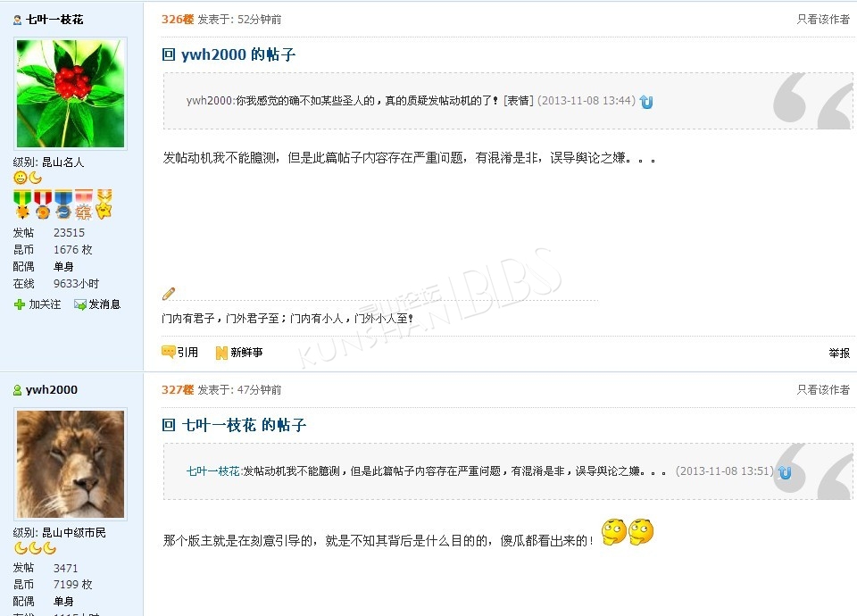This screenshot has width=857, height=616.
Task: Click the blue quote arrow after 13:44 timestamp
Action: click(x=646, y=102)
